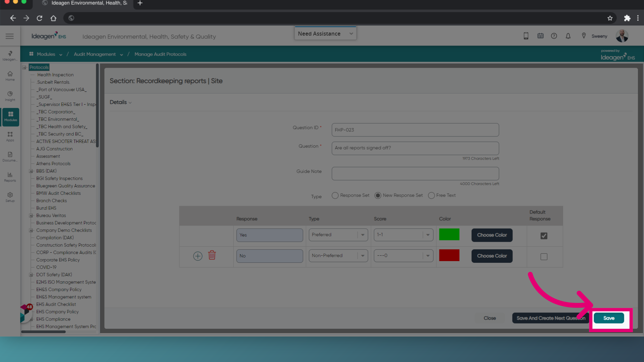The height and width of the screenshot is (362, 644).
Task: Open the hamburger menu icon
Action: [x=10, y=36]
